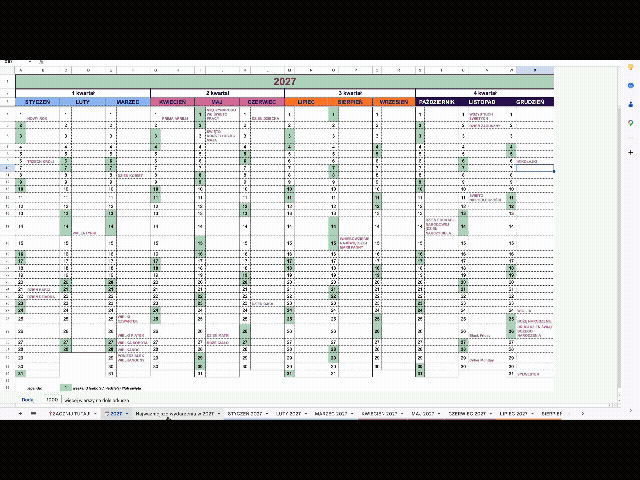Select the LUTY month header

click(x=82, y=102)
